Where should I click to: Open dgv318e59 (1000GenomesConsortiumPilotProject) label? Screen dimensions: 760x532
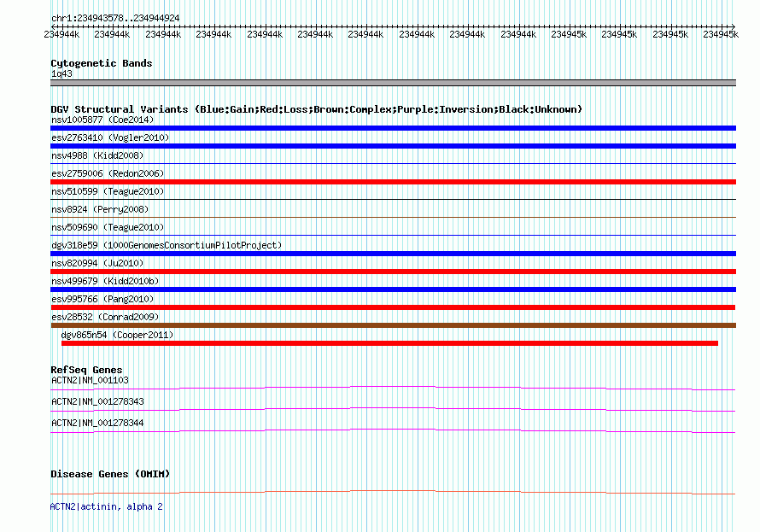(x=167, y=245)
